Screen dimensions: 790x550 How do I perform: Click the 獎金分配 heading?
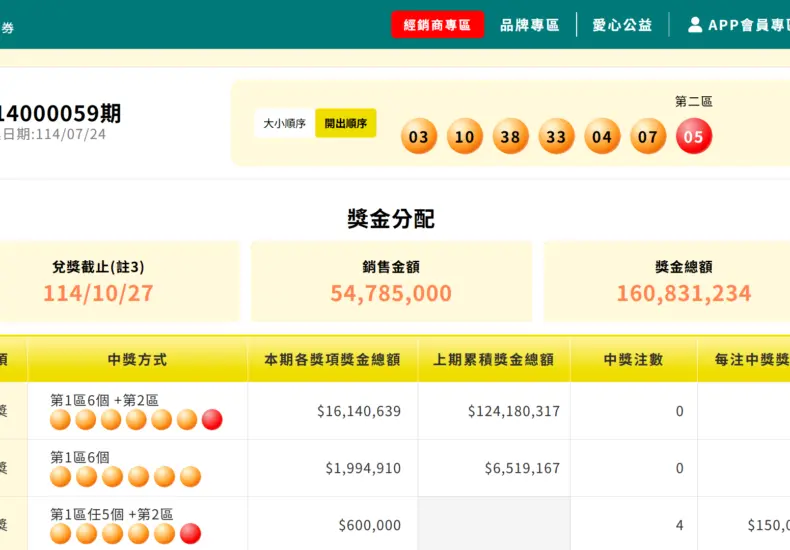click(391, 219)
